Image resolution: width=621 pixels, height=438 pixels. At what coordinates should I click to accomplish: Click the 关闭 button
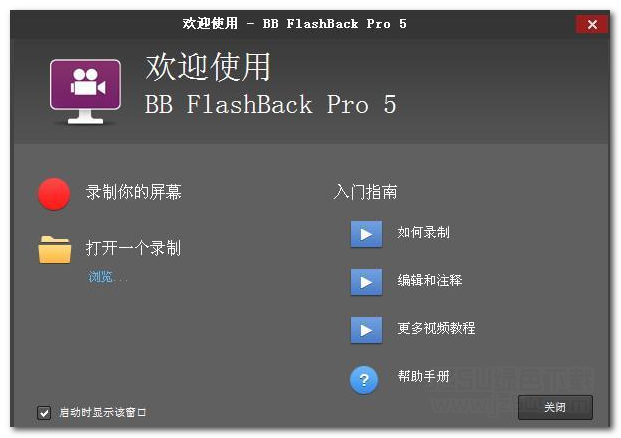coord(555,407)
